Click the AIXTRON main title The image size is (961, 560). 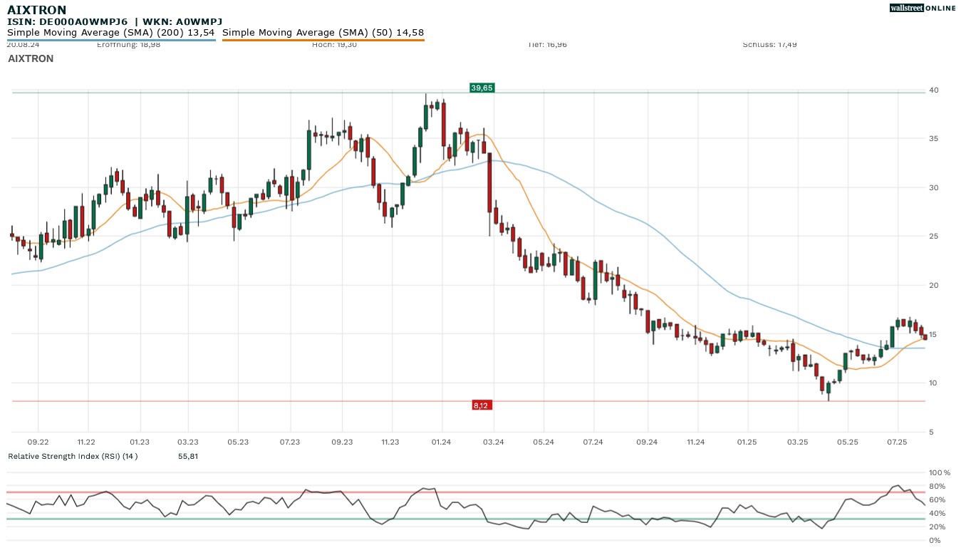pyautogui.click(x=36, y=10)
